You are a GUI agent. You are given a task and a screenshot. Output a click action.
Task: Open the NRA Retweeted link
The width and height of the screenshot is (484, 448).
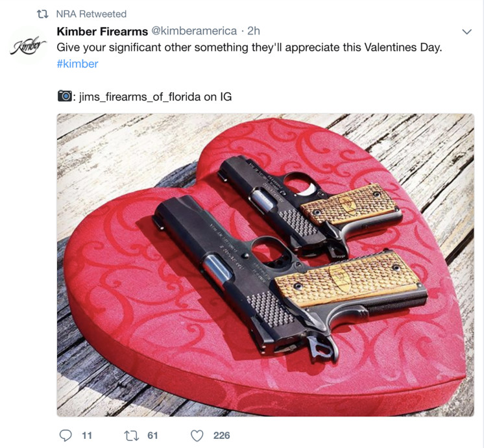[x=91, y=14]
